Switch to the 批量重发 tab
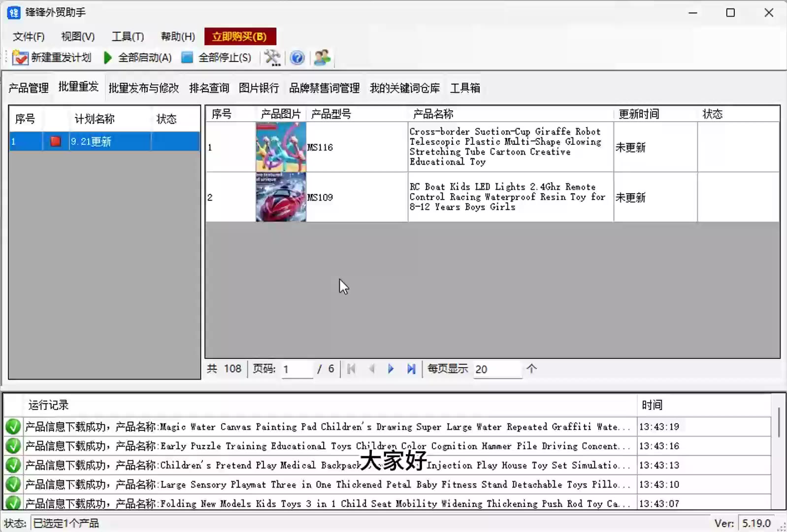This screenshot has width=787, height=532. pyautogui.click(x=78, y=87)
